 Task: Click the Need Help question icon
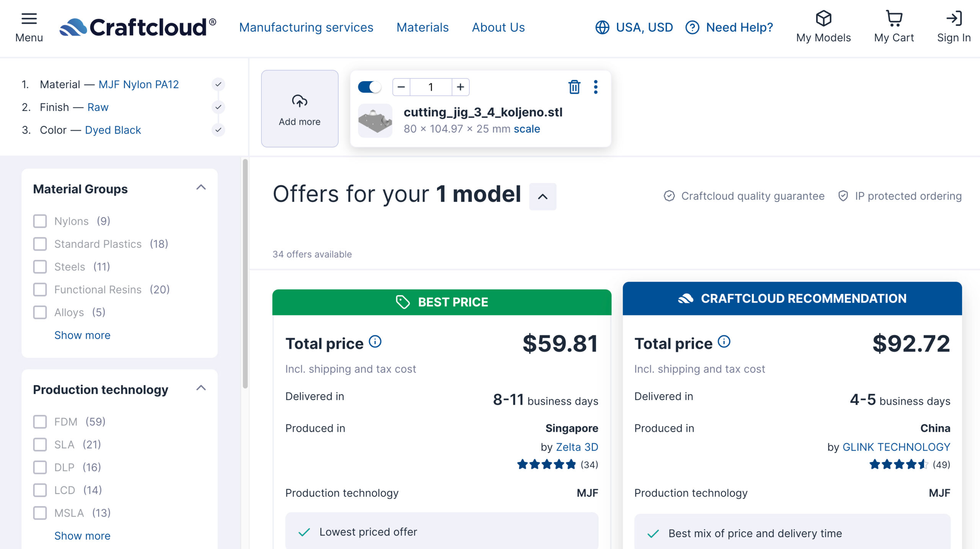point(692,28)
